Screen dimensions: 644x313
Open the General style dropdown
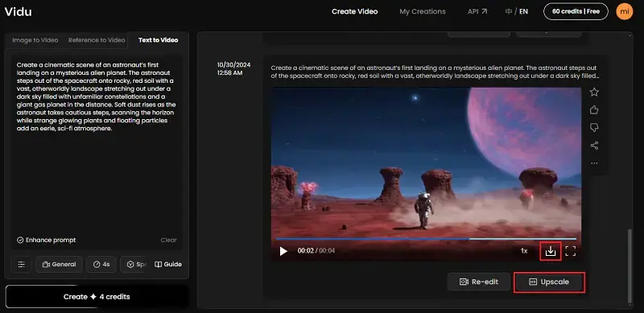[x=59, y=265]
